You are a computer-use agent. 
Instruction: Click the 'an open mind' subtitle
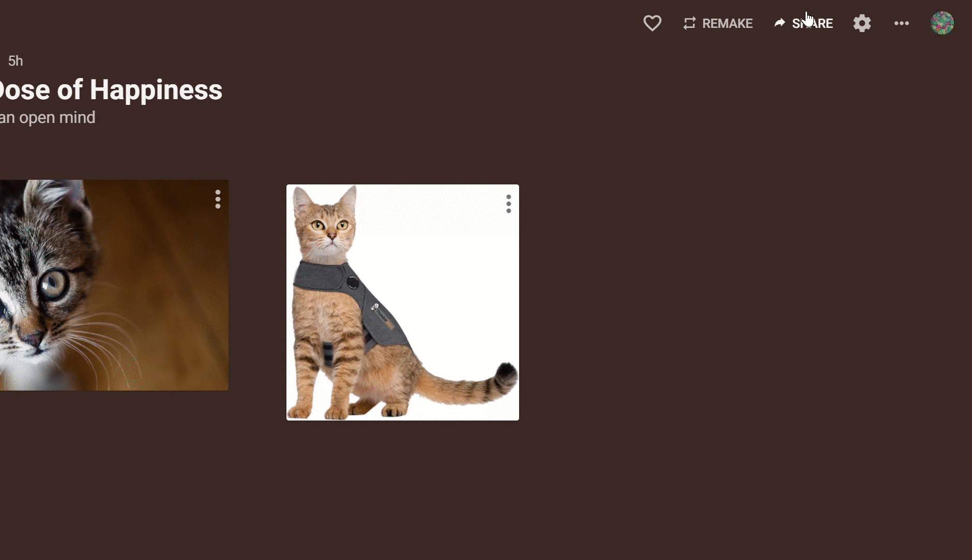coord(48,117)
